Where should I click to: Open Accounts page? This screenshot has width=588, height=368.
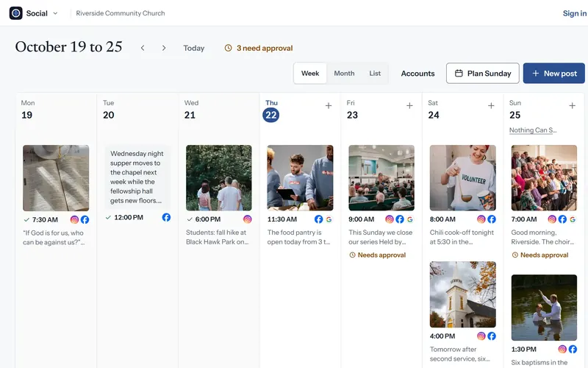[x=417, y=74]
